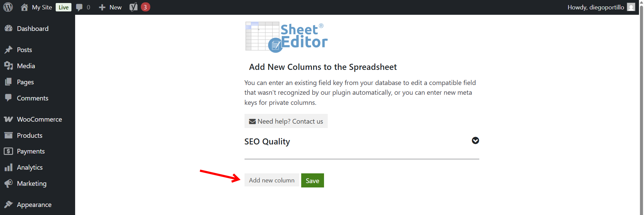Click the Sheet Editor logo
644x215 pixels.
[x=286, y=37]
